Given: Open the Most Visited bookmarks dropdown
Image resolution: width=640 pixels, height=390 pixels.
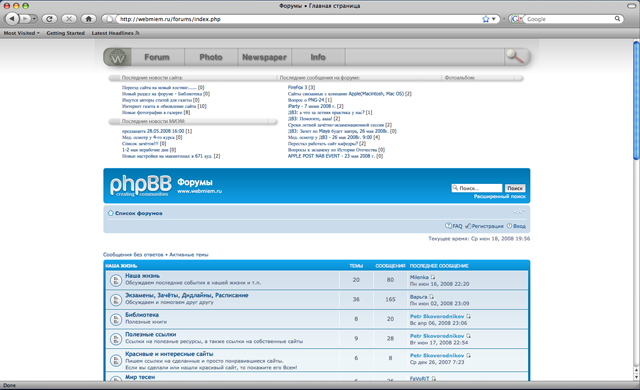Looking at the screenshot, I should (22, 33).
